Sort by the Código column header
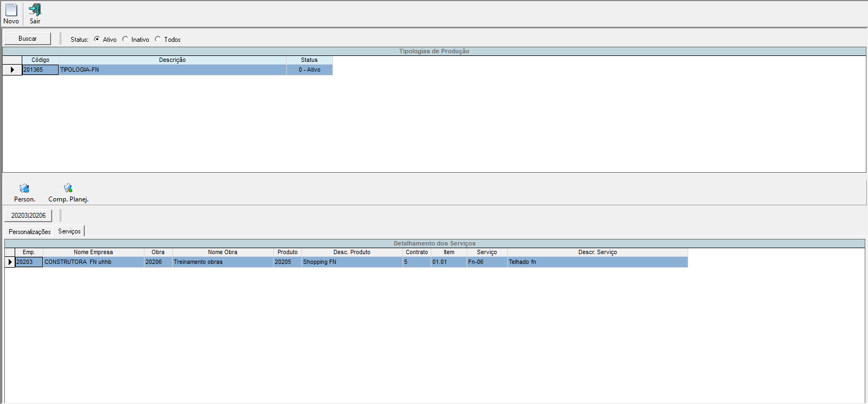 pyautogui.click(x=40, y=60)
